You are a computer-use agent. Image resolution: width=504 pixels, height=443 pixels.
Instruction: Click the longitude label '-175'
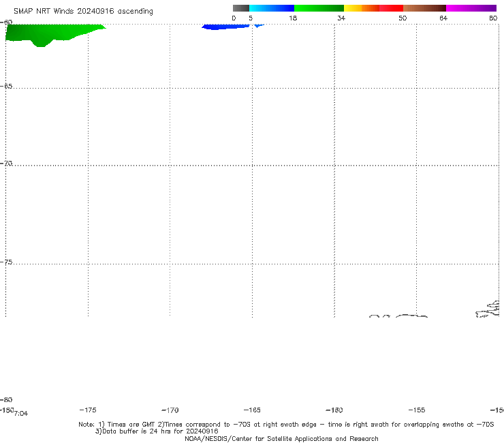coord(88,410)
